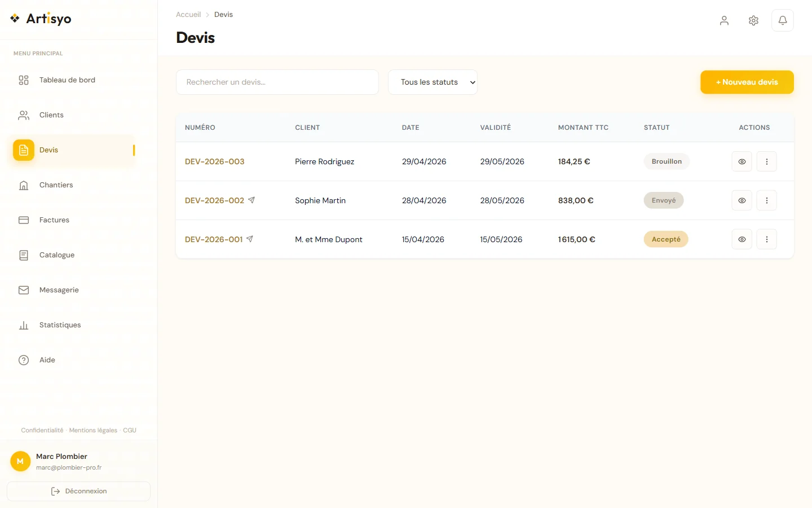View quote DEV-2026-003 with eye icon
This screenshot has width=812, height=508.
tap(742, 161)
